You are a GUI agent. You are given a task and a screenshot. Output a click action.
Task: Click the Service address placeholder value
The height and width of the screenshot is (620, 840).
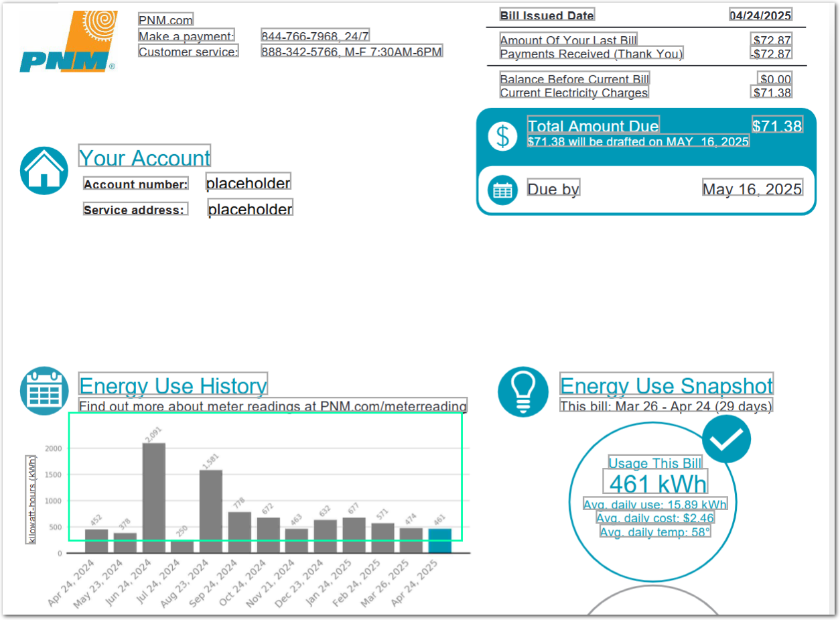coord(250,208)
